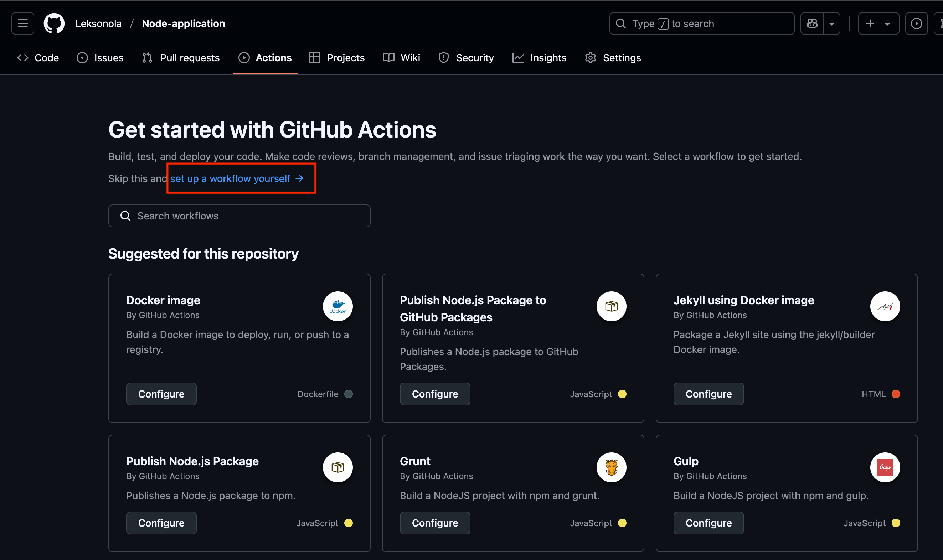The image size is (943, 560).
Task: Click the yellow JavaScript dot on Grunt card
Action: click(x=622, y=523)
